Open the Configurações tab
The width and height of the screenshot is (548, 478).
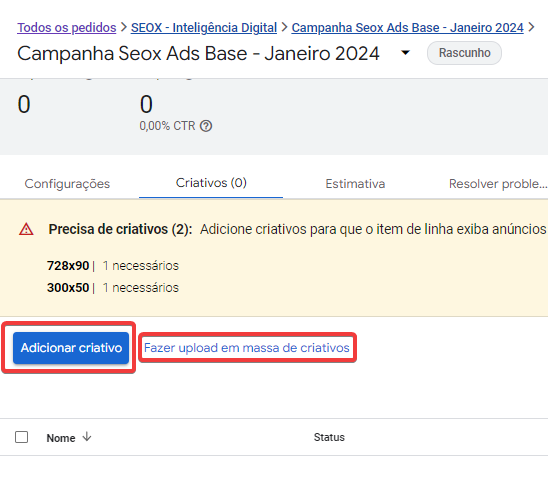pyautogui.click(x=67, y=184)
